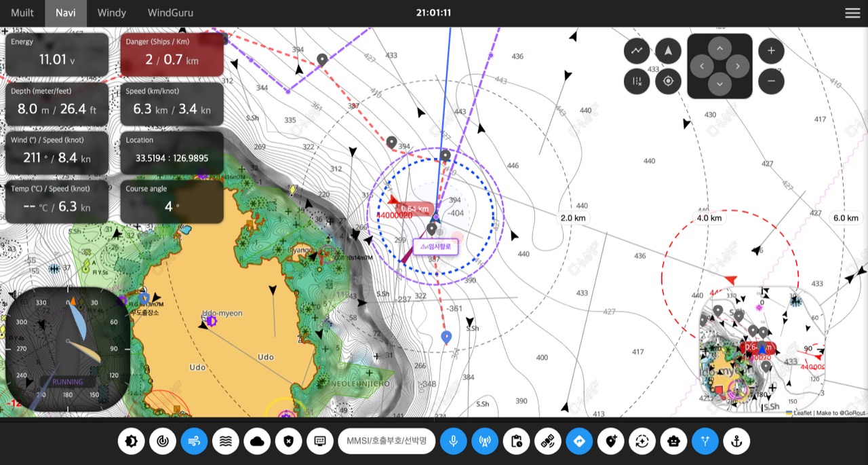868x465 pixels.
Task: Add a new location pin
Action: [611, 441]
